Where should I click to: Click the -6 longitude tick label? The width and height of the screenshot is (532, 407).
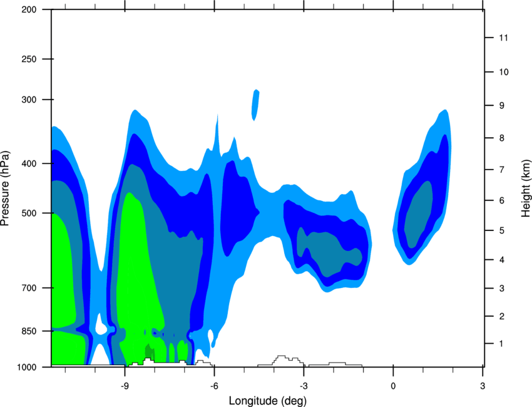pyautogui.click(x=214, y=386)
